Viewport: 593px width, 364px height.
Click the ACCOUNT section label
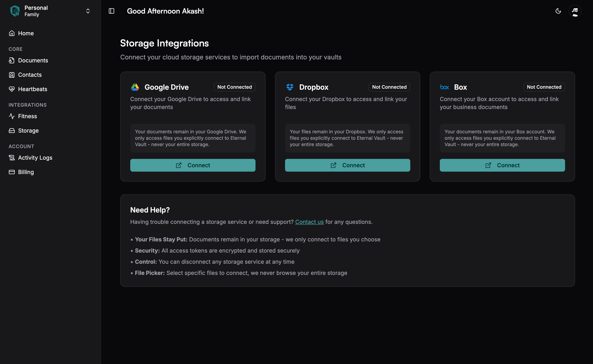pyautogui.click(x=21, y=146)
